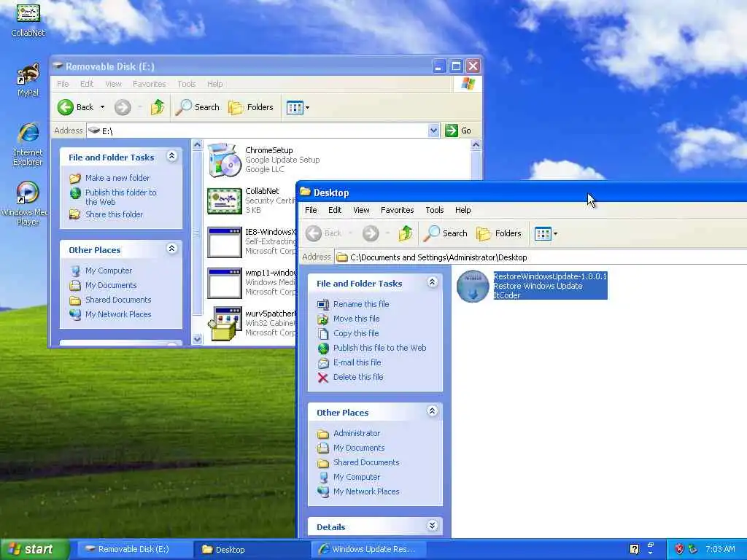The height and width of the screenshot is (560, 747).
Task: Toggle Folders pane in Desktop window toolbar
Action: [499, 233]
